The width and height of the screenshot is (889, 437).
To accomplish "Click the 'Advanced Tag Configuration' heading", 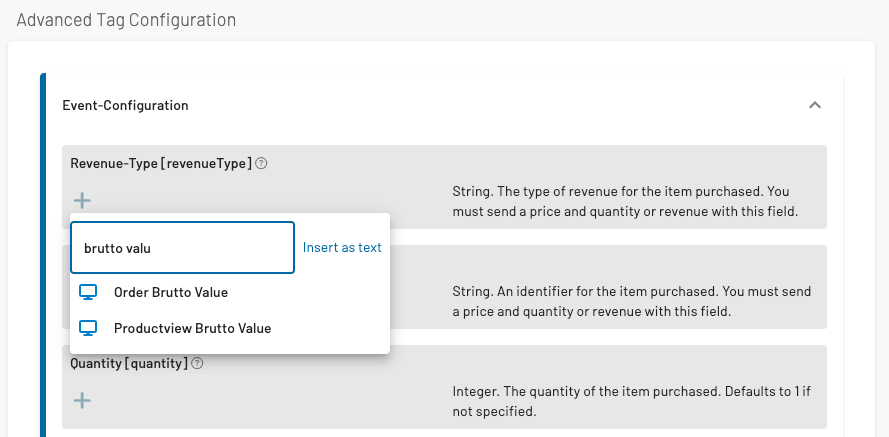I will point(126,19).
